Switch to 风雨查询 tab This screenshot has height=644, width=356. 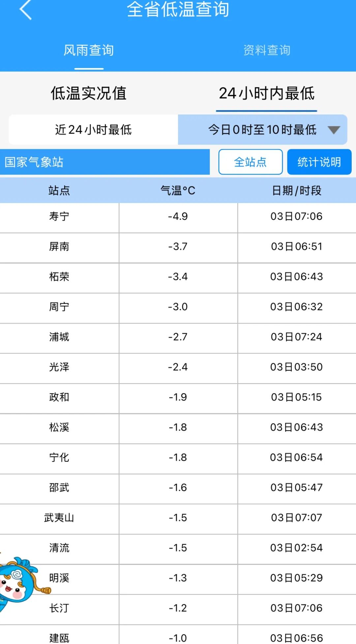point(89,51)
